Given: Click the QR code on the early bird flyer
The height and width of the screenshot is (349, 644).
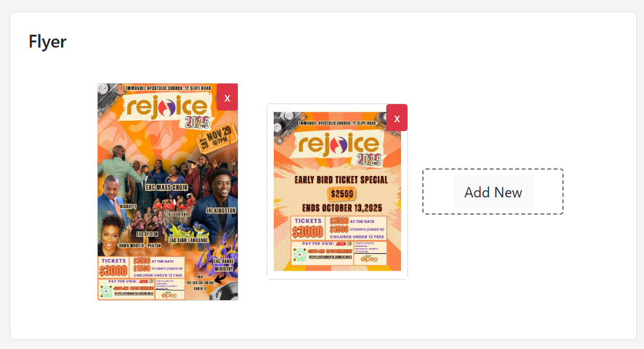Looking at the screenshot, I should pyautogui.click(x=299, y=255).
